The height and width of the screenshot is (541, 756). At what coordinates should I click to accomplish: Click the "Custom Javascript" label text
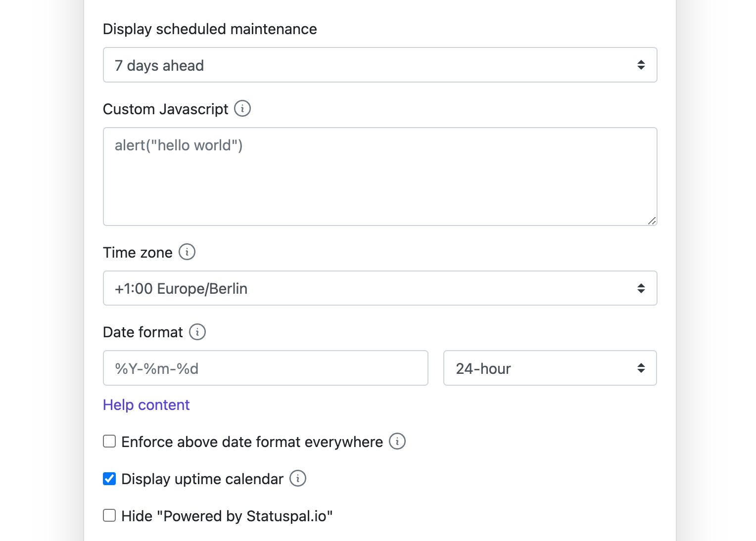click(165, 109)
